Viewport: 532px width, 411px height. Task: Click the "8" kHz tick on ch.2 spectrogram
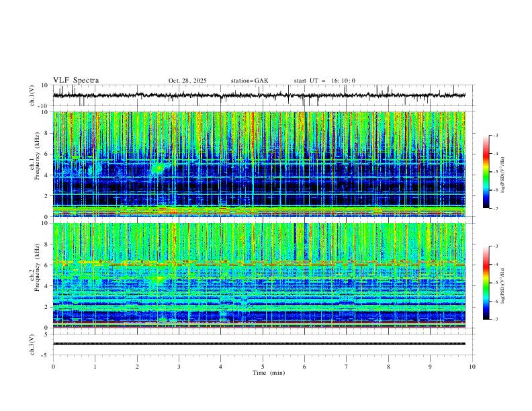(47, 244)
